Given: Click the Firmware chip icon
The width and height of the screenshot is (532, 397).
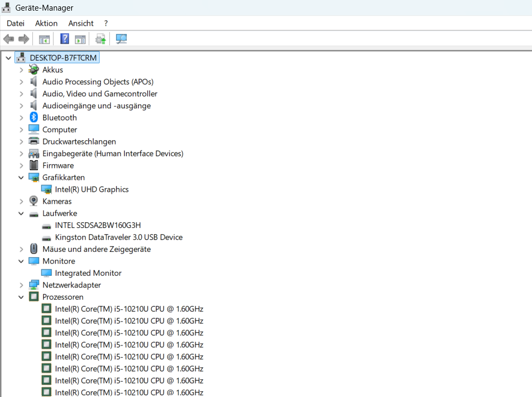Looking at the screenshot, I should [x=33, y=165].
